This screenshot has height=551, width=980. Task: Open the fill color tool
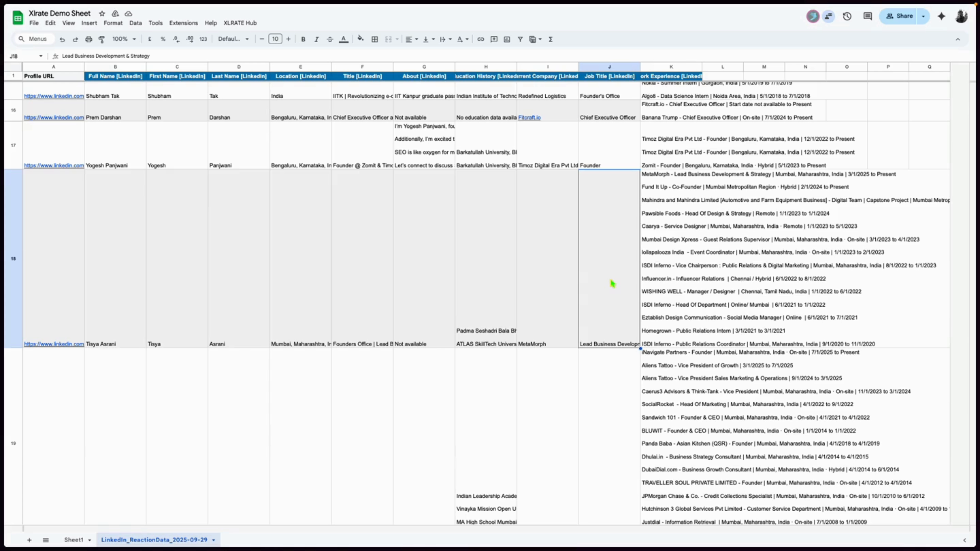click(361, 39)
